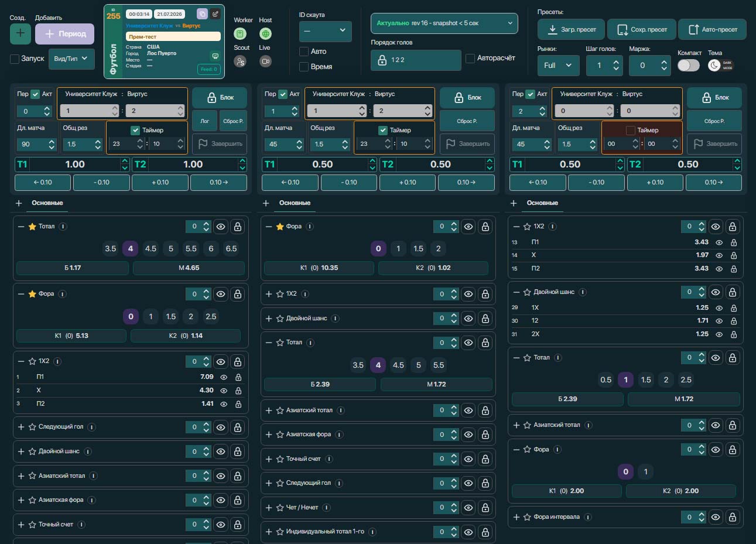Expand Следующий гол in the period 0 column

point(21,427)
